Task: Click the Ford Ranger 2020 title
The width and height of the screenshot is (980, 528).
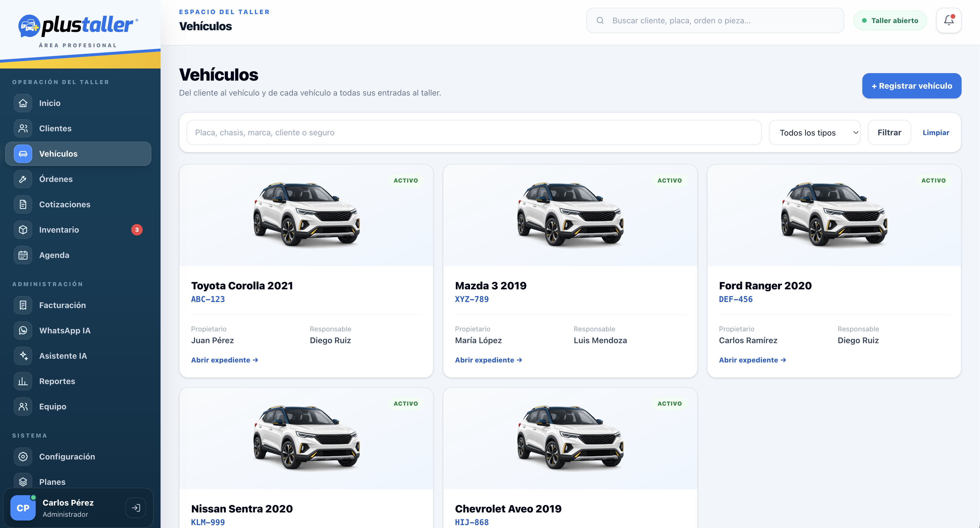Action: (x=765, y=286)
